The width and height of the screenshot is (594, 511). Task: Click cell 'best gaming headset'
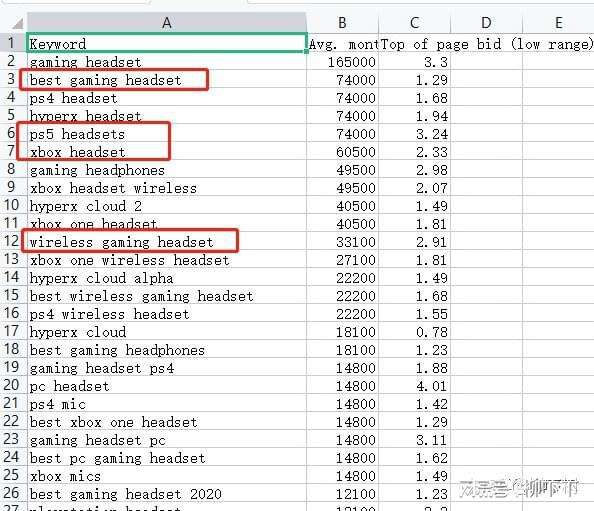click(x=167, y=80)
